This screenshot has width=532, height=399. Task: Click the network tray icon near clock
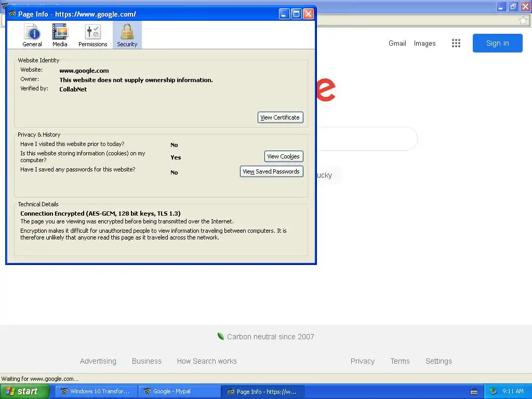494,391
